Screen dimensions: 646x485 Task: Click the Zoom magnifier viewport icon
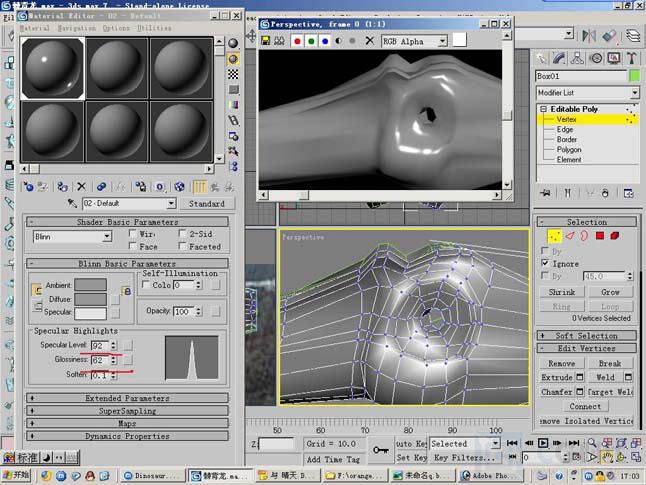coord(592,443)
